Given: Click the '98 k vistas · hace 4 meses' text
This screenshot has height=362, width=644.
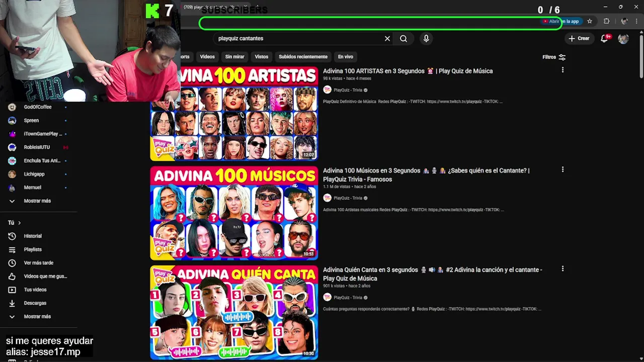Looking at the screenshot, I should click(347, 79).
